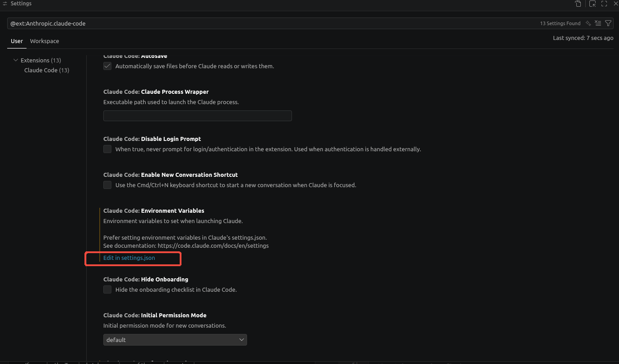
Task: Click the Initial Permission Mode setting title
Action: click(155, 315)
